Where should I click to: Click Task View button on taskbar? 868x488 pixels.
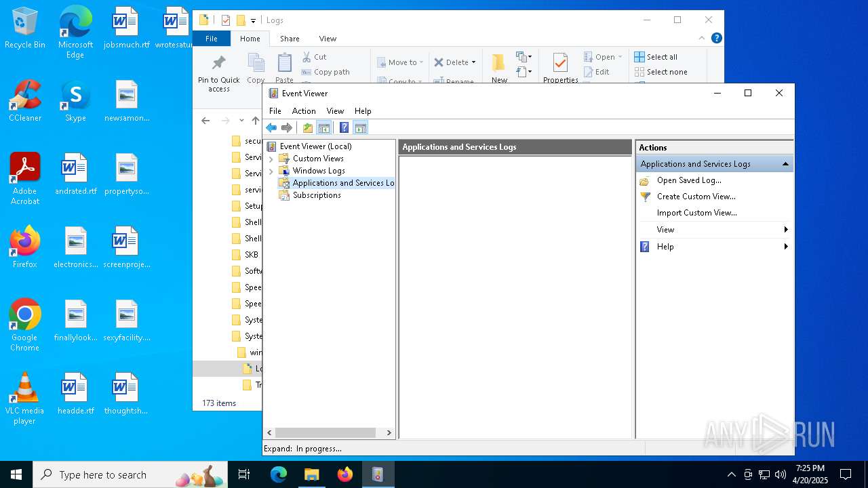tap(244, 474)
